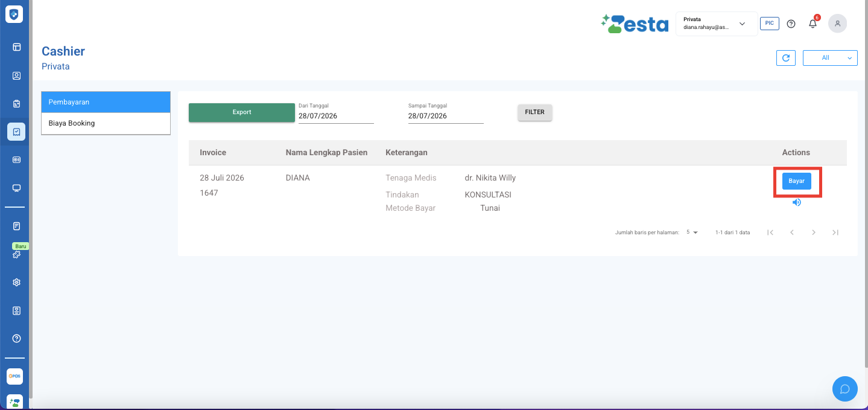Select the highlighted Cashier receipt sidebar icon
This screenshot has width=868, height=410.
coord(16,132)
